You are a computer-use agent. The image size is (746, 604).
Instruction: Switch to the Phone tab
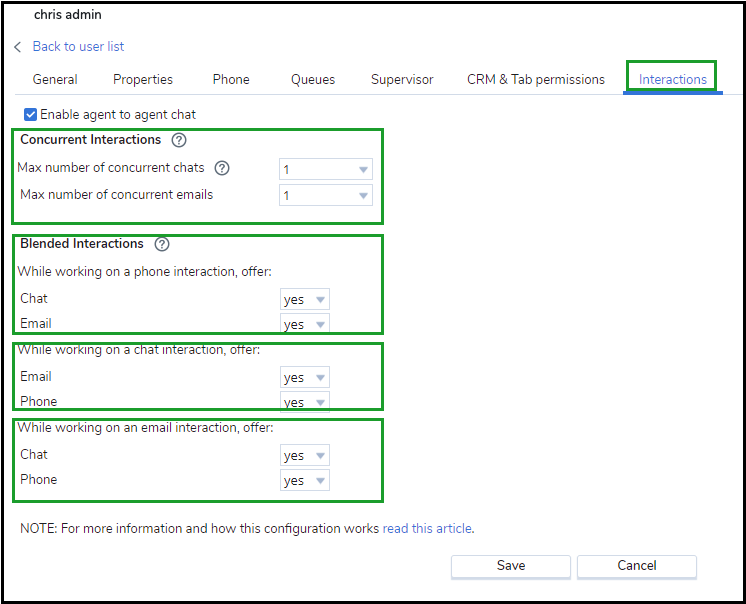tap(231, 79)
